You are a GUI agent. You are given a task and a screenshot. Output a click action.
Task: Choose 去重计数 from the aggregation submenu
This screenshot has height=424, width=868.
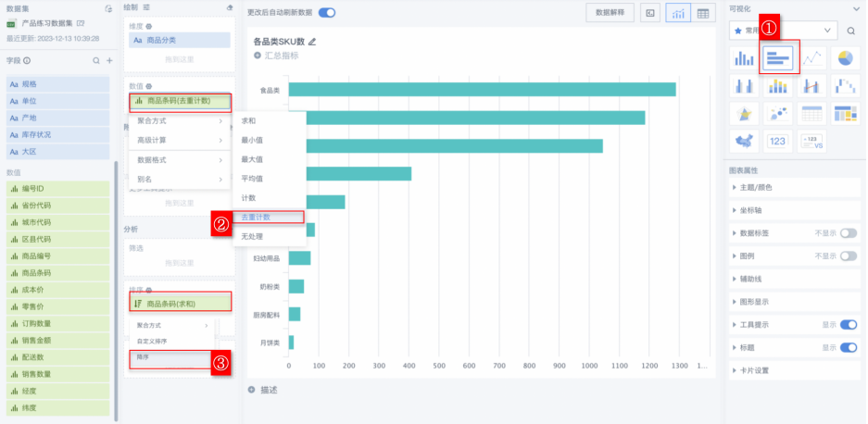257,217
